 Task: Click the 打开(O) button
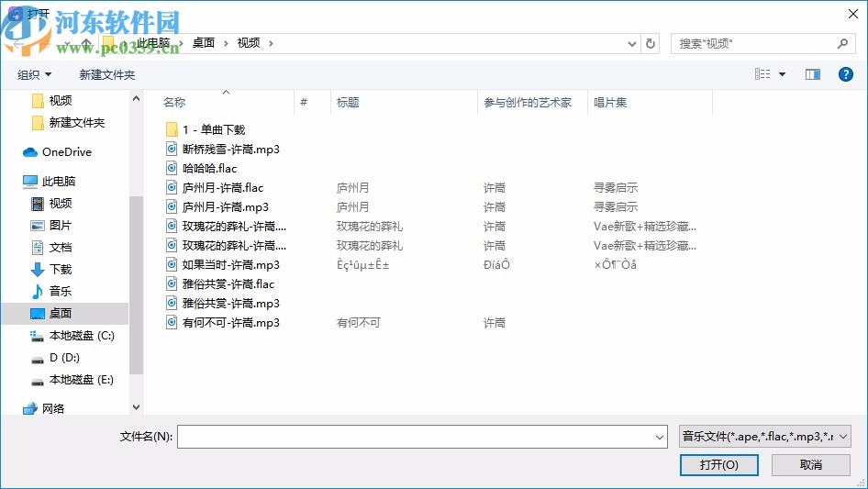coord(719,464)
